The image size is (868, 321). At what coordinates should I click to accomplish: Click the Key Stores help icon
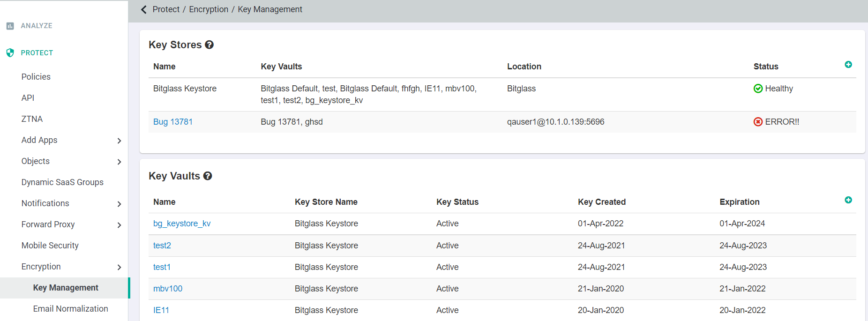coord(210,45)
